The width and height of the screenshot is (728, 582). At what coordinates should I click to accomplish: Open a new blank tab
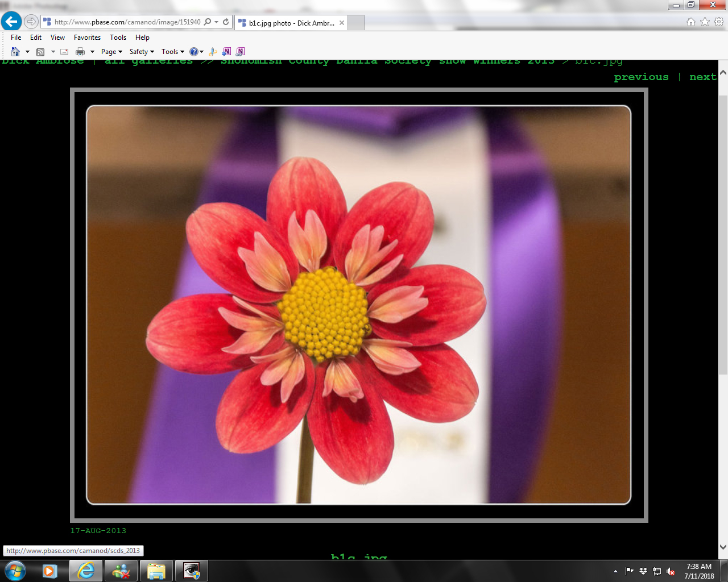click(356, 23)
